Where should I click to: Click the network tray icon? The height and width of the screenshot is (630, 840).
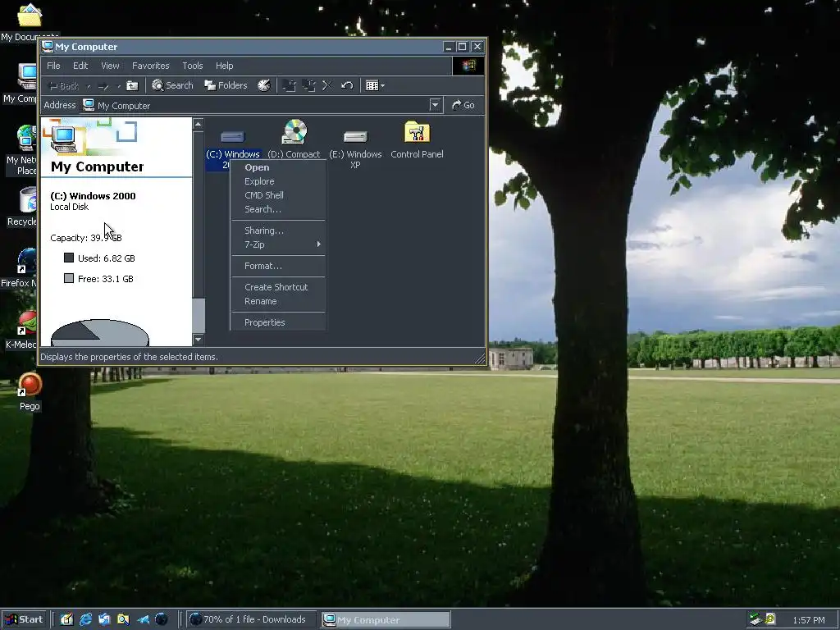point(756,619)
